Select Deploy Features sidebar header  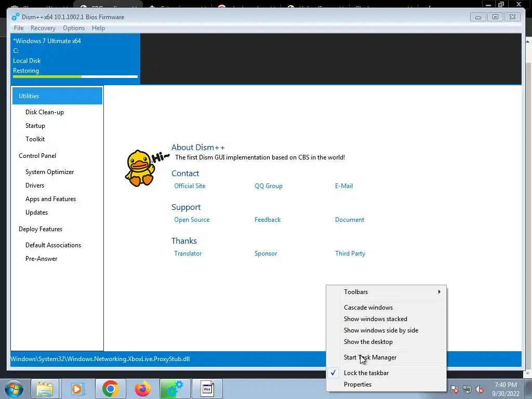point(41,229)
